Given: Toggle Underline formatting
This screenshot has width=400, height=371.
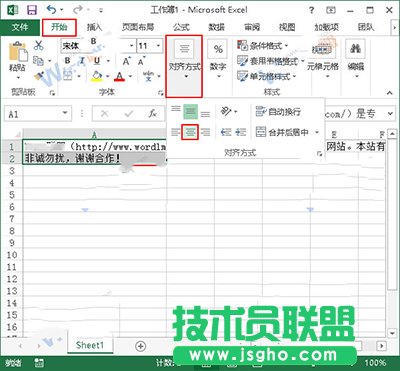Looking at the screenshot, I should (x=97, y=61).
